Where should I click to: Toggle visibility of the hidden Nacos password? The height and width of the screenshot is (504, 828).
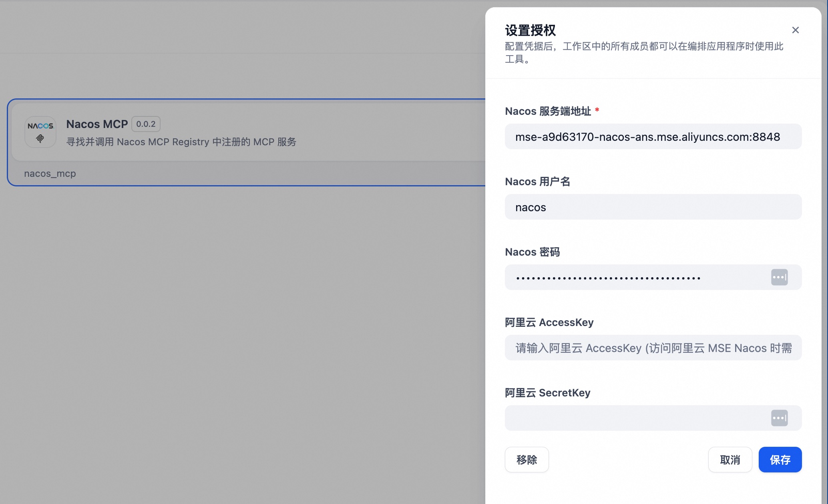tap(779, 277)
